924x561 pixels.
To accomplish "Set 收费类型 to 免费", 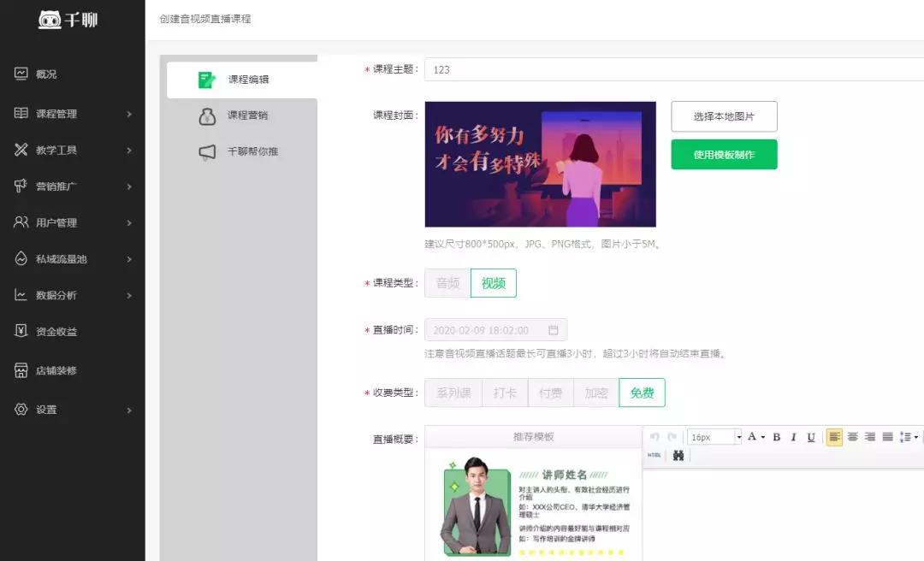I will click(x=643, y=393).
